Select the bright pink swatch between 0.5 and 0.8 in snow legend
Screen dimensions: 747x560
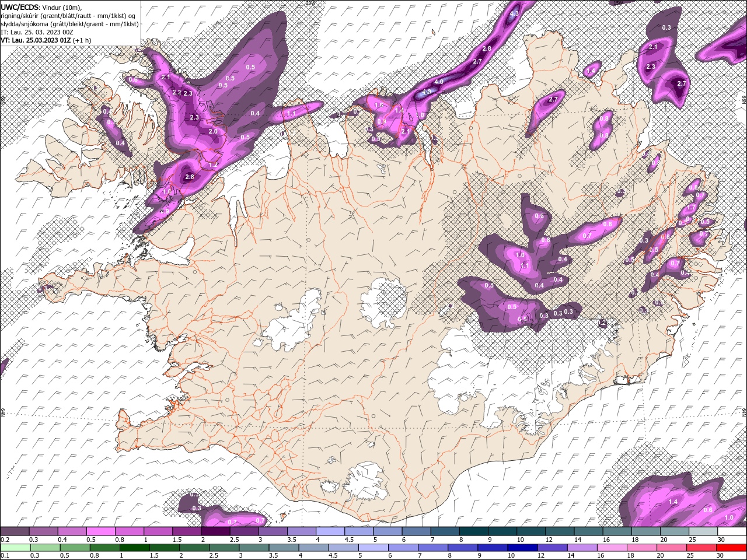point(100,531)
